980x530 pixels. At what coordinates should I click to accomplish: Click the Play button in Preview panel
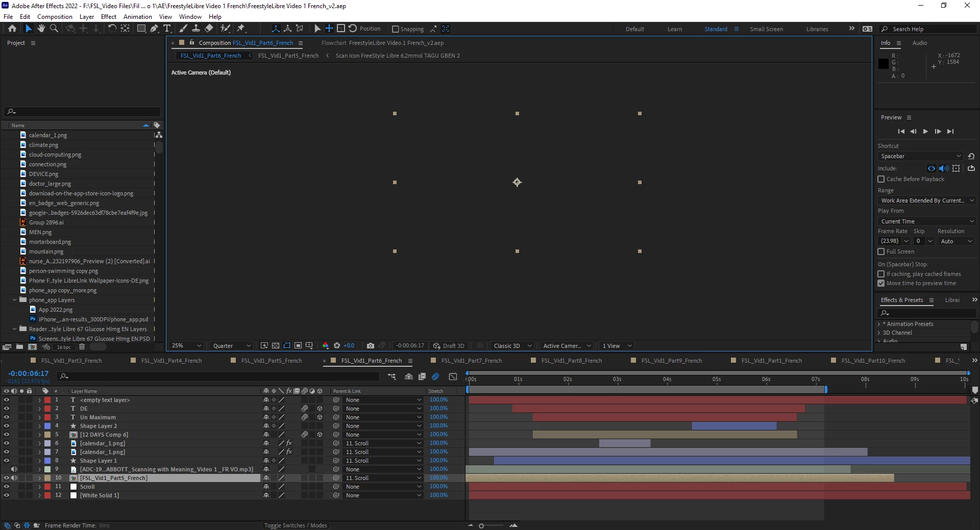[925, 132]
